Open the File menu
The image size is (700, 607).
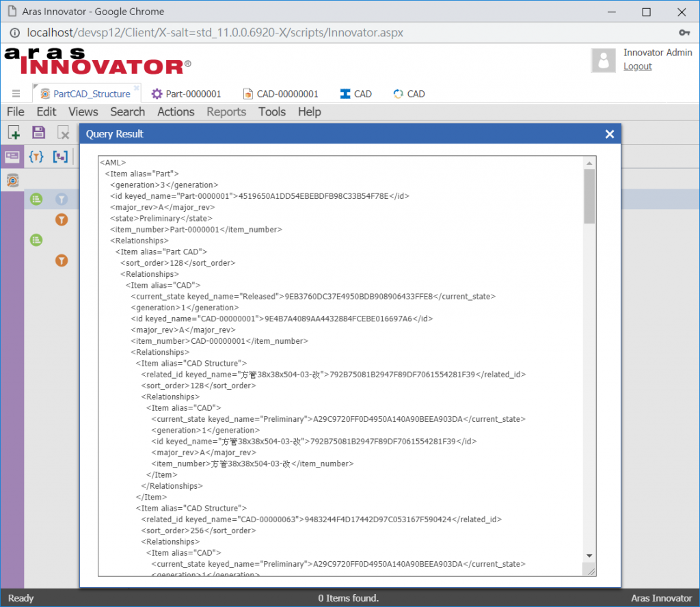point(16,111)
